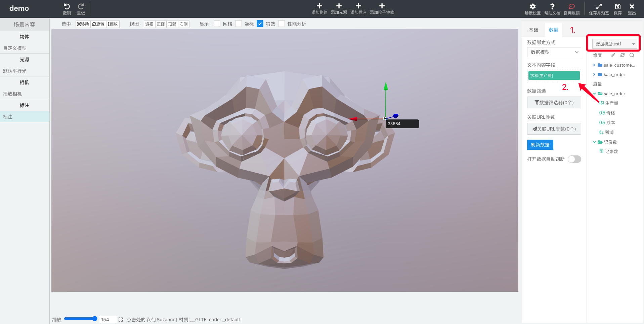The width and height of the screenshot is (644, 324).
Task: Click the pencil edit icon beside 维度
Action: click(613, 55)
